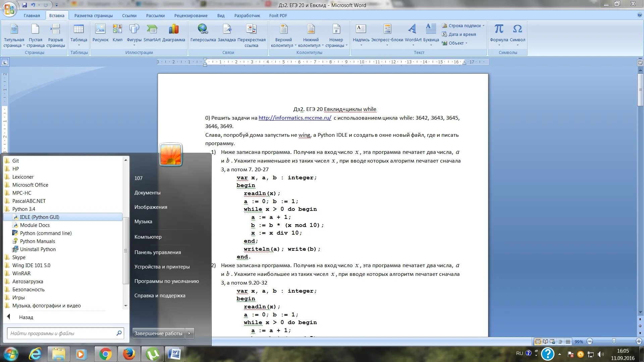Open the Объект dropdown arrow
The height and width of the screenshot is (362, 644).
(466, 43)
